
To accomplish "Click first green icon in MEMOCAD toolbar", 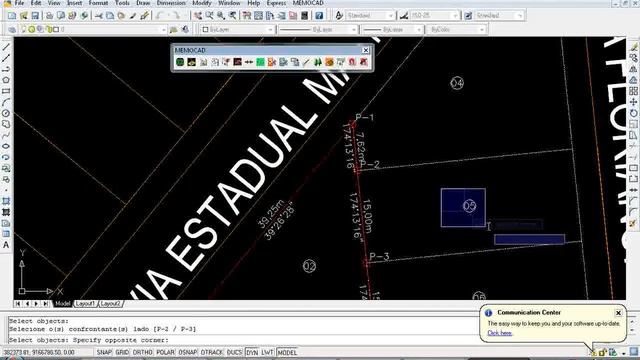I will 180,62.
